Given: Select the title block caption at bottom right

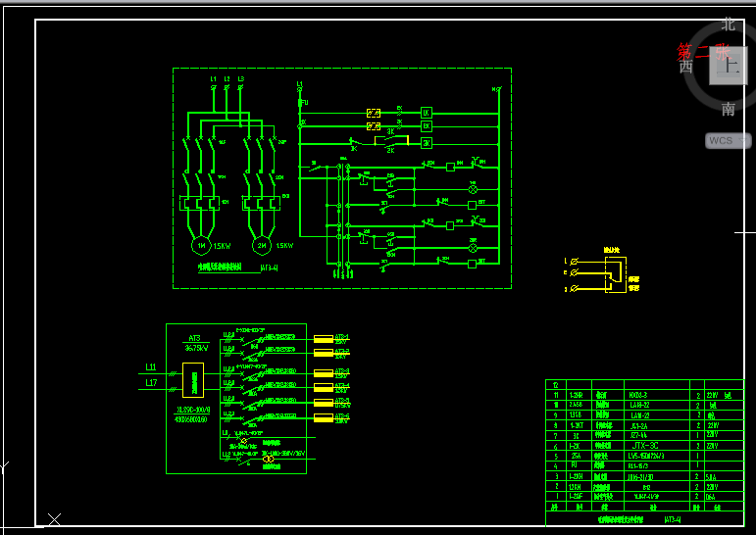Looking at the screenshot, I should pyautogui.click(x=621, y=520).
